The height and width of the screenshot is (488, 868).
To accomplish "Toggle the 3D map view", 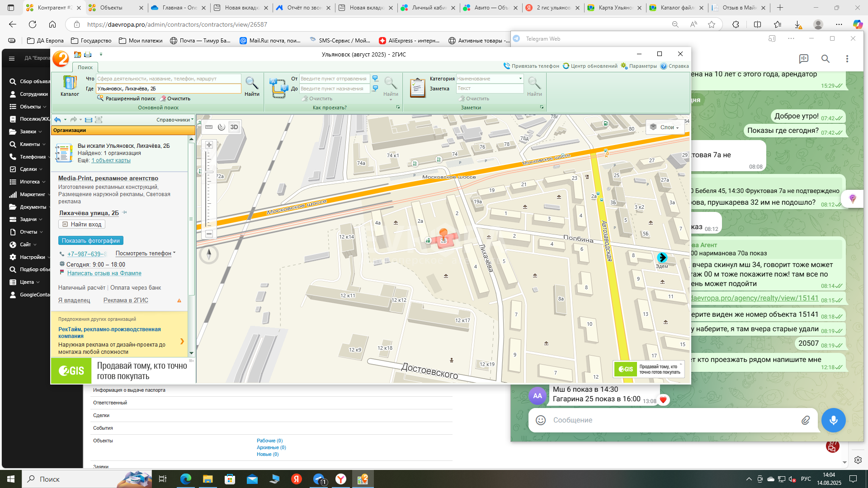I will (234, 127).
